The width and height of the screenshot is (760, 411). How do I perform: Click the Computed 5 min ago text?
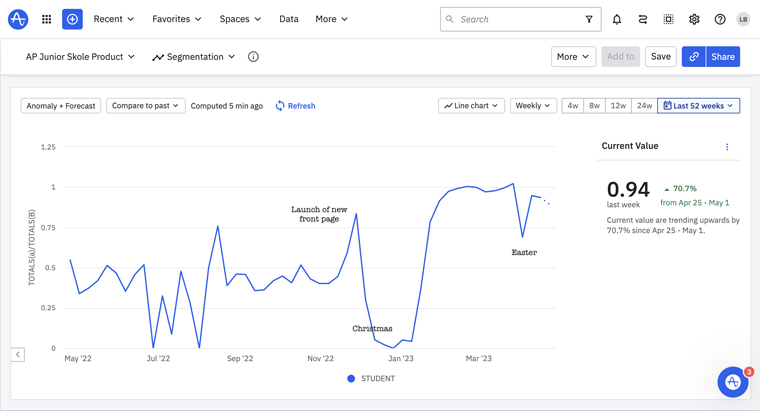(x=227, y=106)
